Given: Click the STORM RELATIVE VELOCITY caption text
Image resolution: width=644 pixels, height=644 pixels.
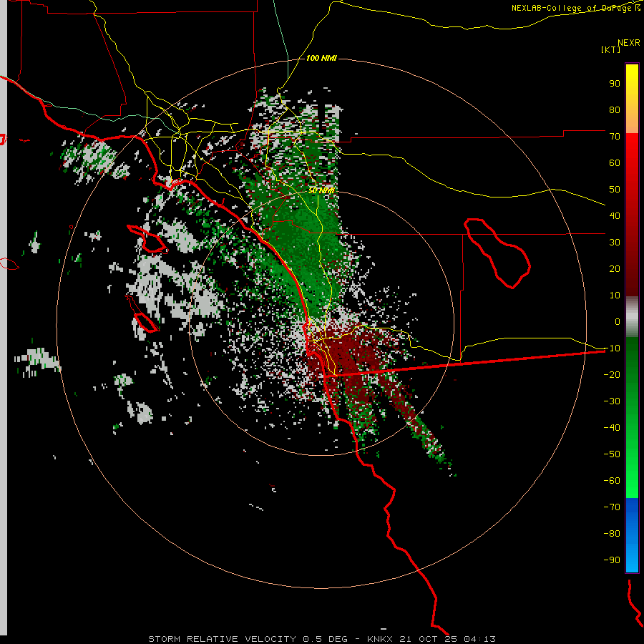Looking at the screenshot, I should coord(223,639).
